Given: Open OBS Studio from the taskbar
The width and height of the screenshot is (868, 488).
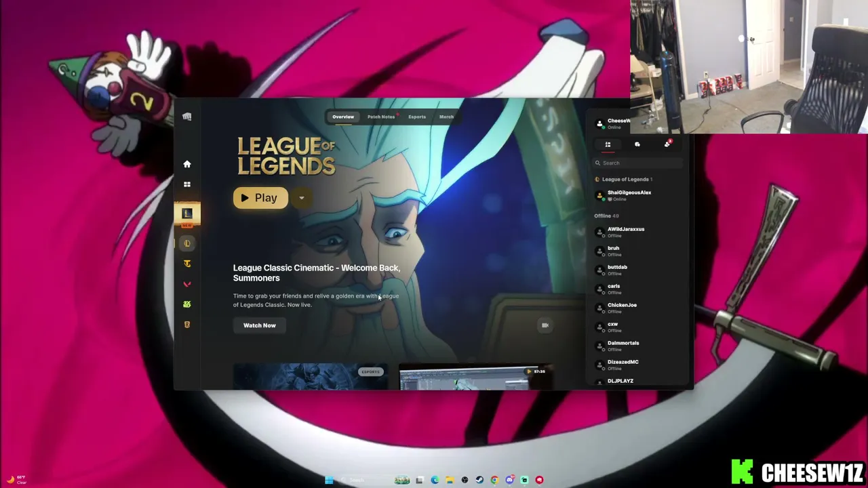Looking at the screenshot, I should click(465, 480).
